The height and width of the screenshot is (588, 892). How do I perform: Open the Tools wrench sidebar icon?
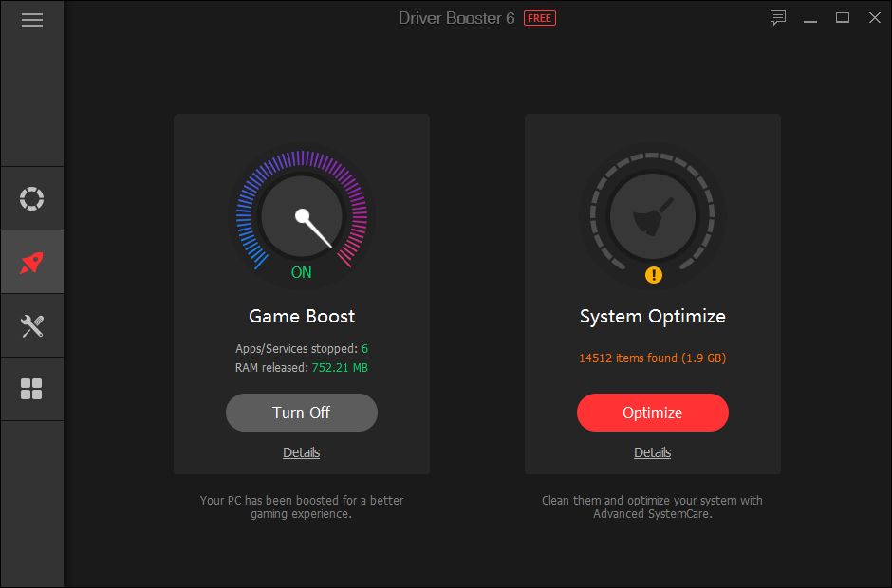tap(32, 326)
